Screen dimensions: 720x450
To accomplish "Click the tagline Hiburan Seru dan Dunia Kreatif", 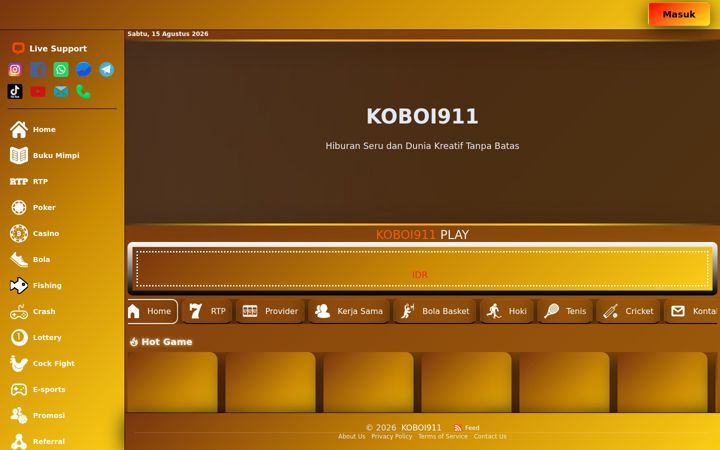I will click(x=422, y=146).
